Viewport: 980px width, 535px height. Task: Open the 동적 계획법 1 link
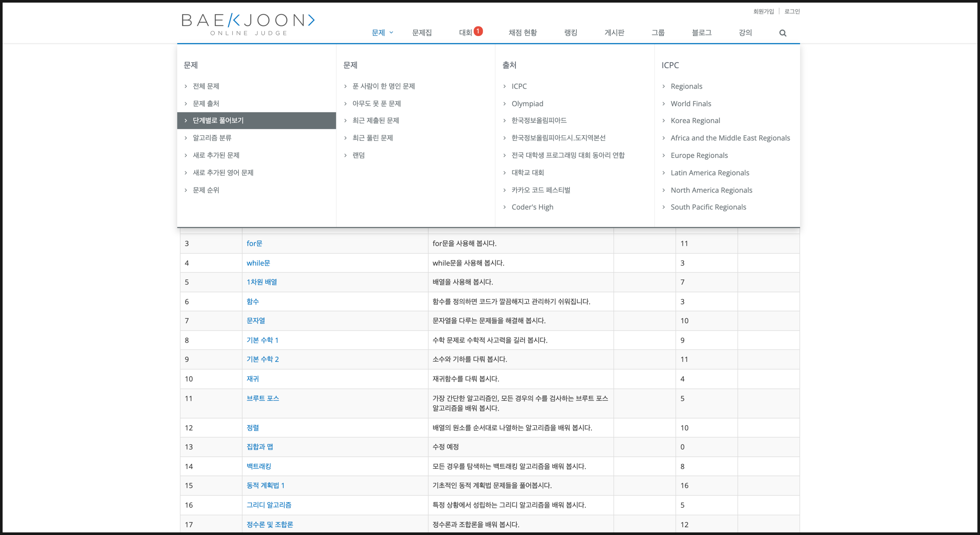[x=265, y=486]
